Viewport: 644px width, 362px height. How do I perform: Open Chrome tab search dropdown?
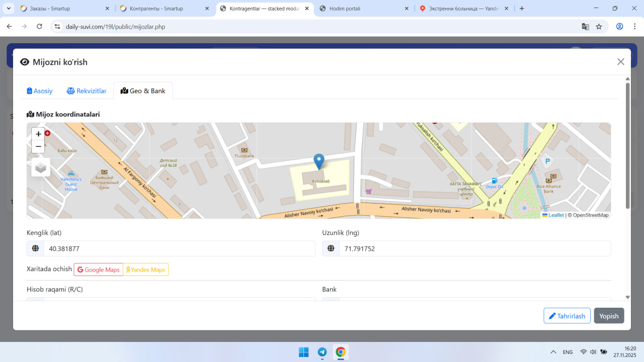click(9, 9)
